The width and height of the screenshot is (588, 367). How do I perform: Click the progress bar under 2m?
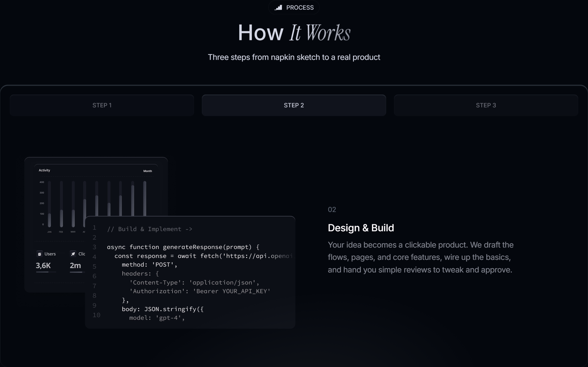coord(77,272)
